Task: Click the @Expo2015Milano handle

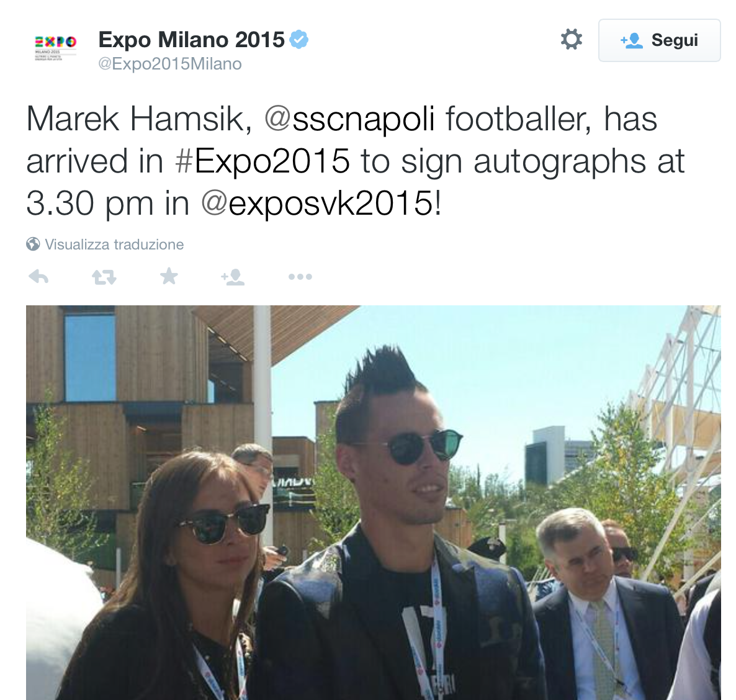Action: (x=170, y=64)
